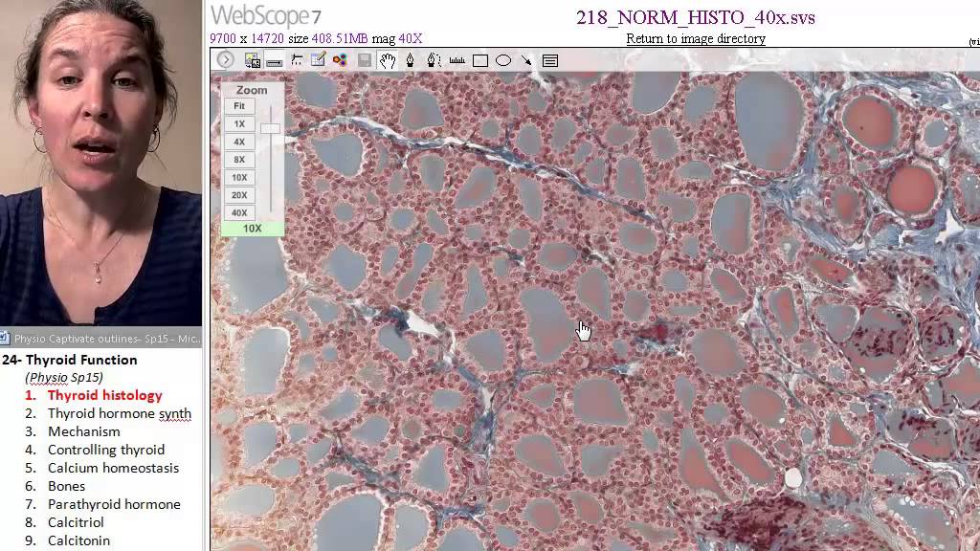Select the ruler measurement tool
980x551 pixels.
457,60
